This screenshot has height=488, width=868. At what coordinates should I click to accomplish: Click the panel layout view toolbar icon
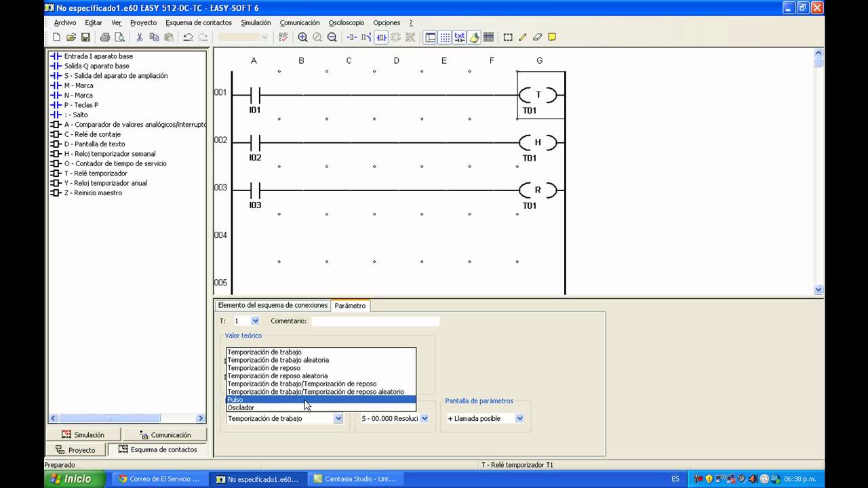[x=430, y=37]
